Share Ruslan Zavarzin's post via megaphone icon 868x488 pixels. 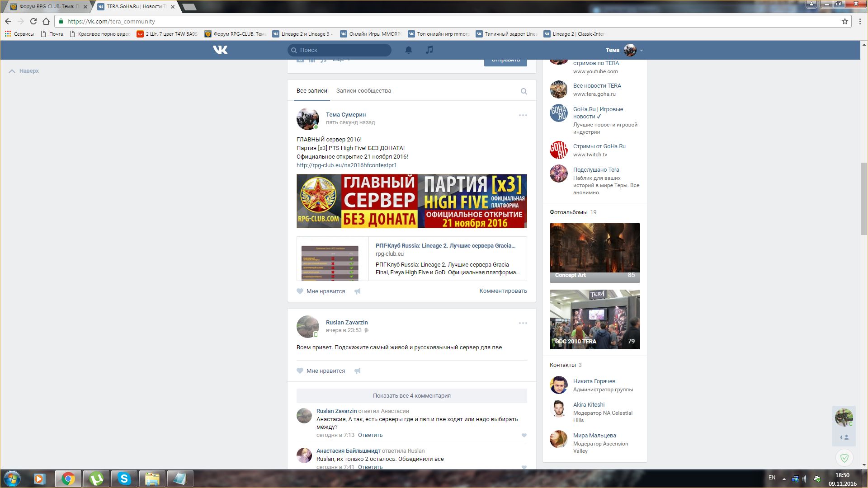point(357,371)
